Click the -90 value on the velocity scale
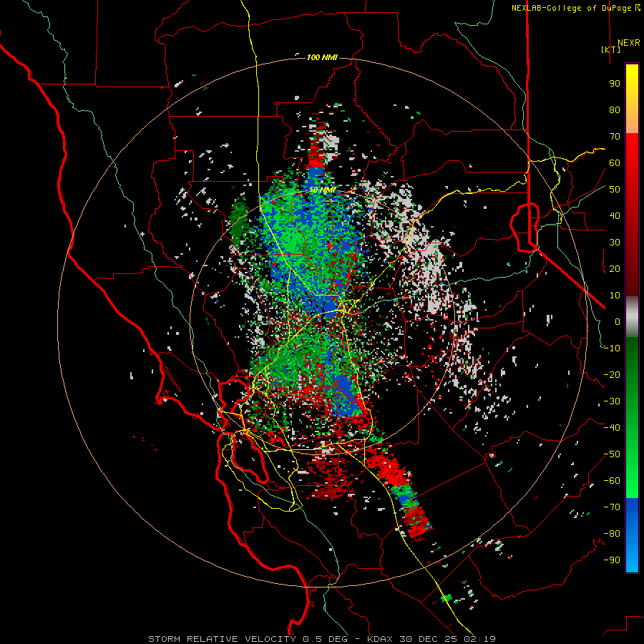 point(612,560)
